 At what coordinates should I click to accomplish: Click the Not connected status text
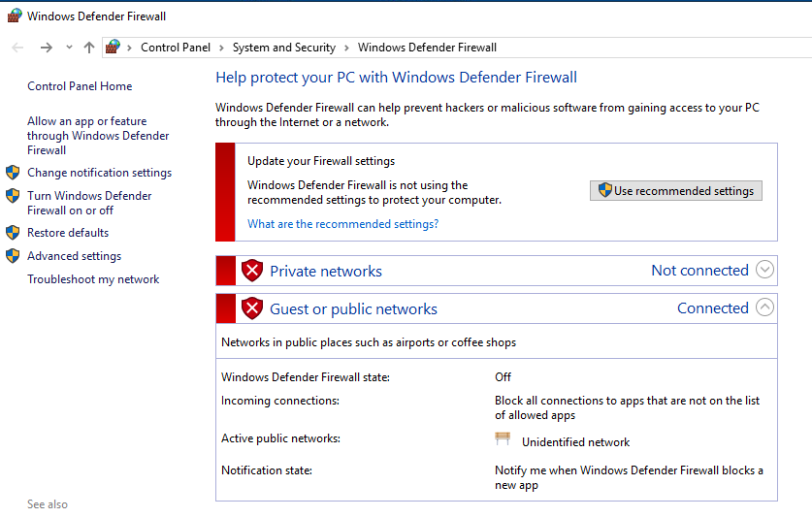click(x=699, y=271)
